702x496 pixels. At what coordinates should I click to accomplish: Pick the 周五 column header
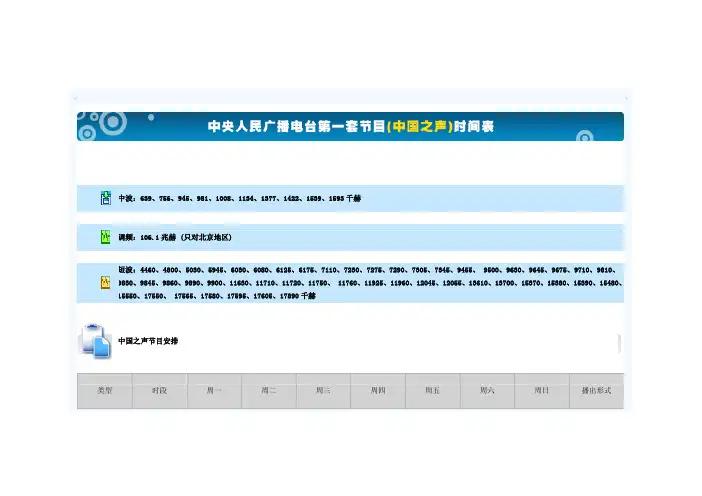point(432,391)
